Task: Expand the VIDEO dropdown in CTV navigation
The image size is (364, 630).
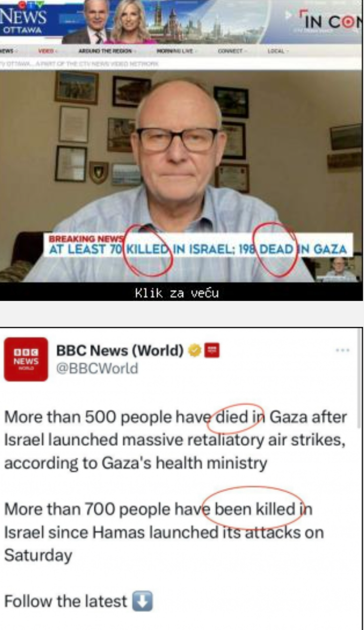Action: point(48,51)
